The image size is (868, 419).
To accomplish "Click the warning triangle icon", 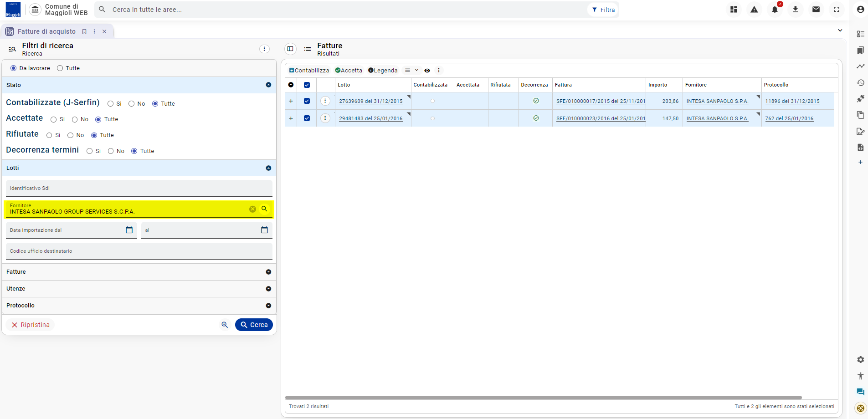I will click(754, 10).
